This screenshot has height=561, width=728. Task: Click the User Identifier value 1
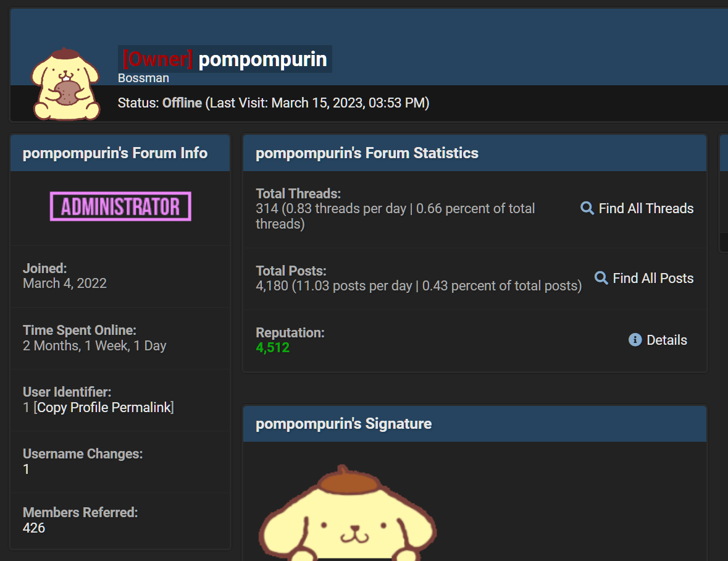pos(25,407)
